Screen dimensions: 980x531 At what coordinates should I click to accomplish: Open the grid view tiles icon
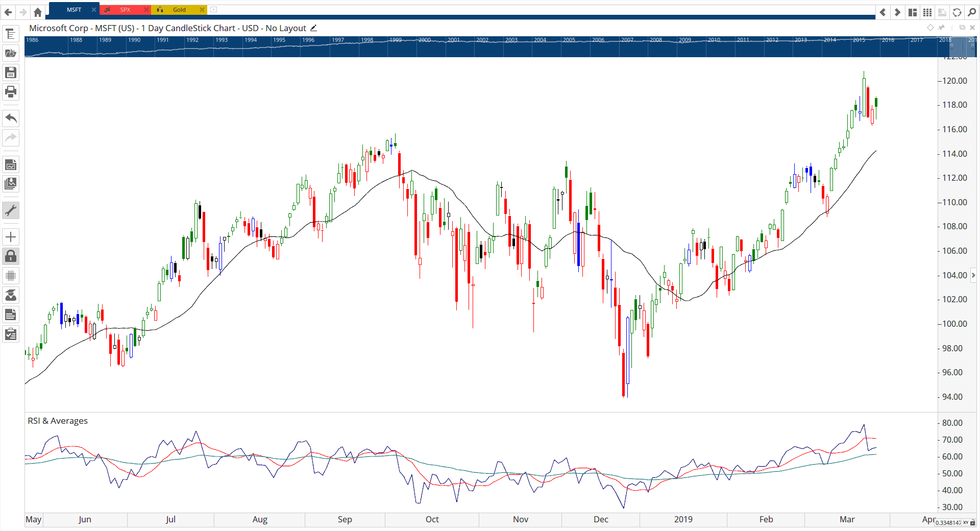coord(927,12)
